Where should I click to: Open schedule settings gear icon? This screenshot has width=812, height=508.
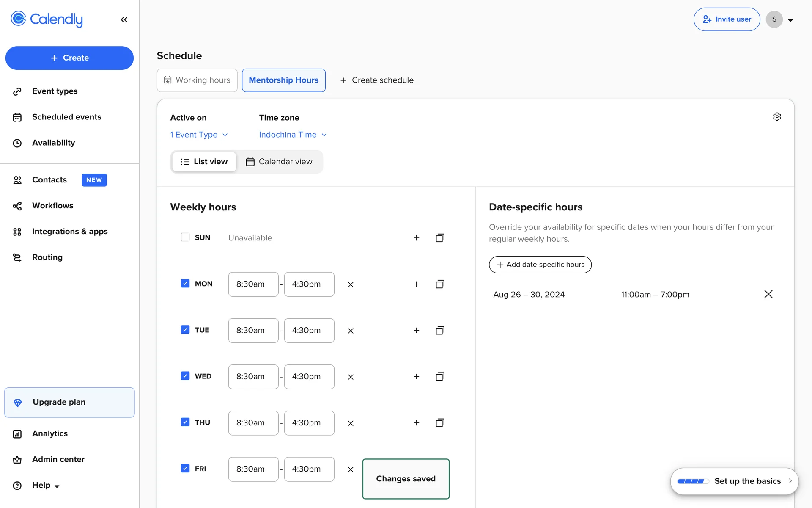tap(776, 117)
